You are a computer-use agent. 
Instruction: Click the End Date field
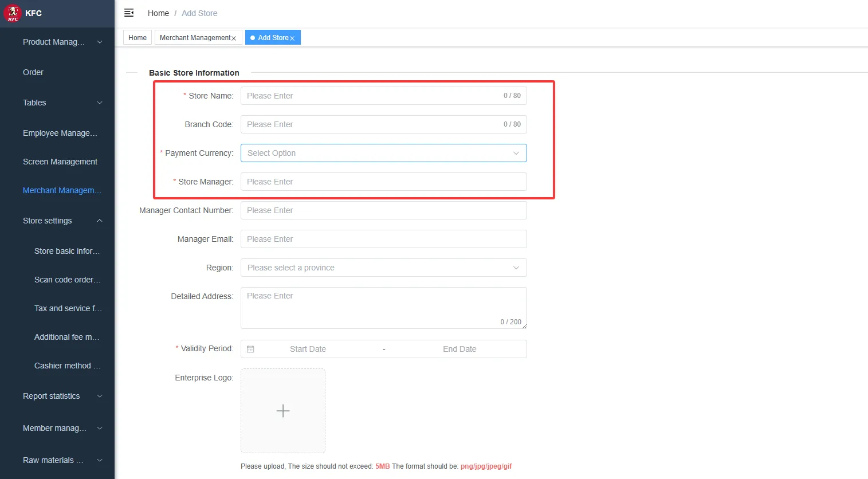[x=459, y=349]
